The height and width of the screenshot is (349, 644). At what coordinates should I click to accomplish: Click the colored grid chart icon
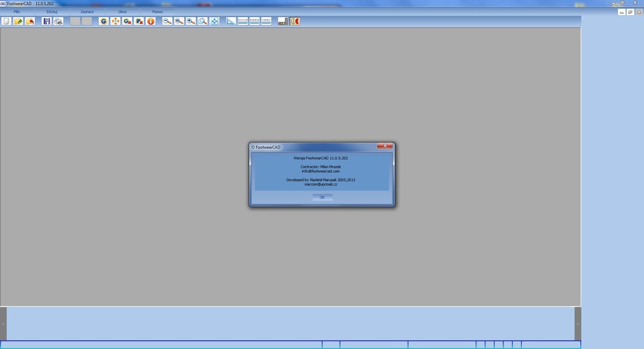point(282,21)
